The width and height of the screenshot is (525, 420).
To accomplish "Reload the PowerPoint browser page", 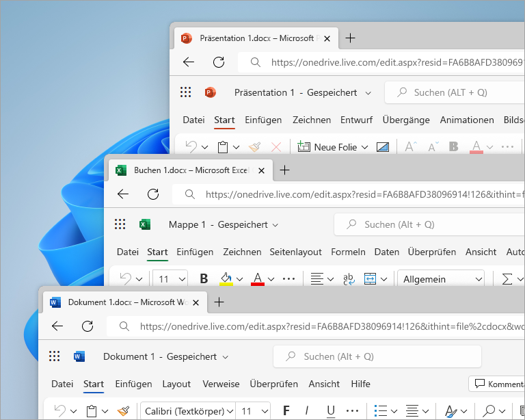I will click(219, 62).
